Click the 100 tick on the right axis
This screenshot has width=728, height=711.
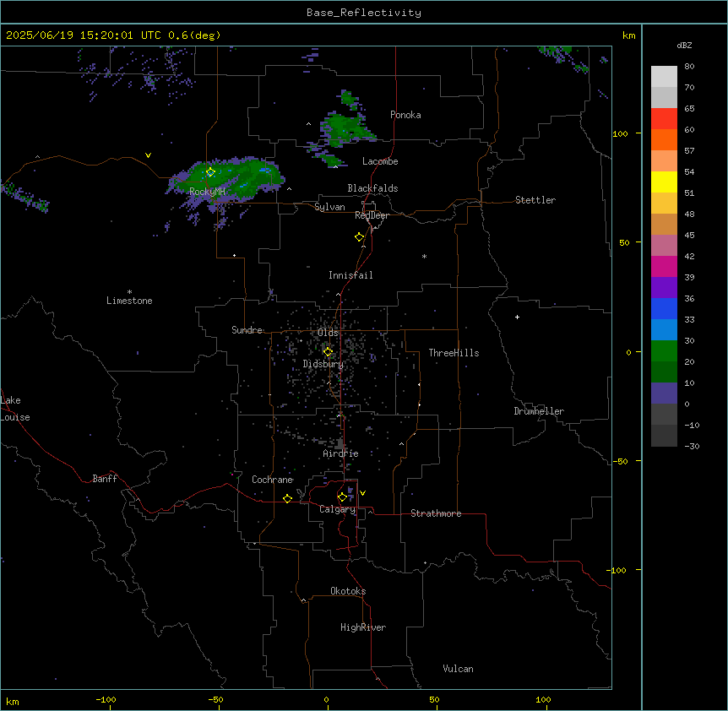(620, 133)
